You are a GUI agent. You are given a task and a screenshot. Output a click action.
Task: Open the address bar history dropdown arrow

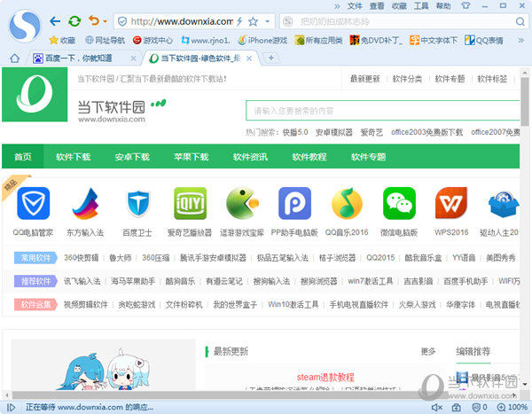click(x=268, y=21)
